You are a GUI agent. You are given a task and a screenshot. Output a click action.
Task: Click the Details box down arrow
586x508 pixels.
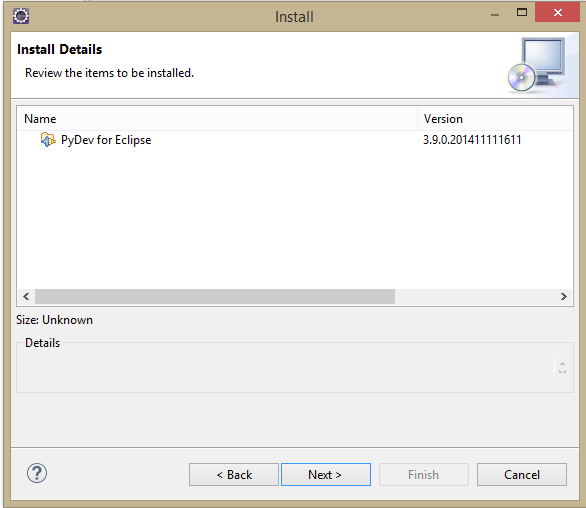562,371
